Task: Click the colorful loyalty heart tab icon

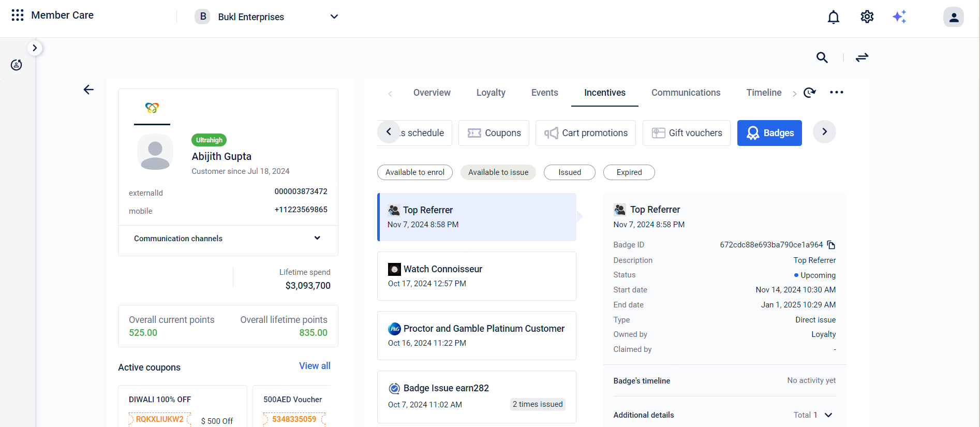Action: tap(152, 108)
